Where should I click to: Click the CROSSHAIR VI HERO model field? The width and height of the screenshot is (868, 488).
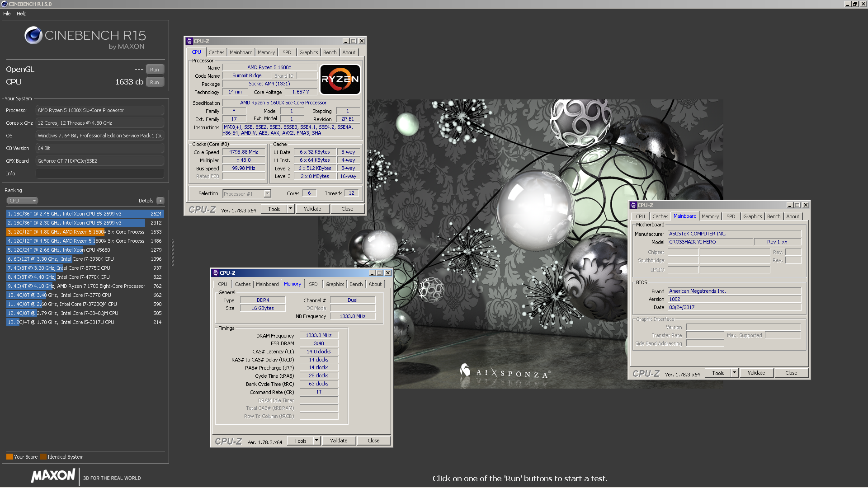(710, 242)
